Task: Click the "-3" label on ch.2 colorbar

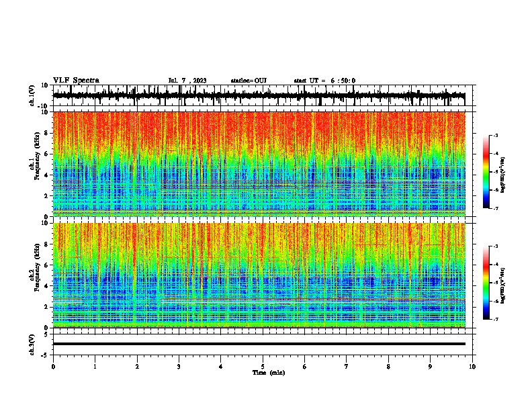Action: [x=495, y=246]
